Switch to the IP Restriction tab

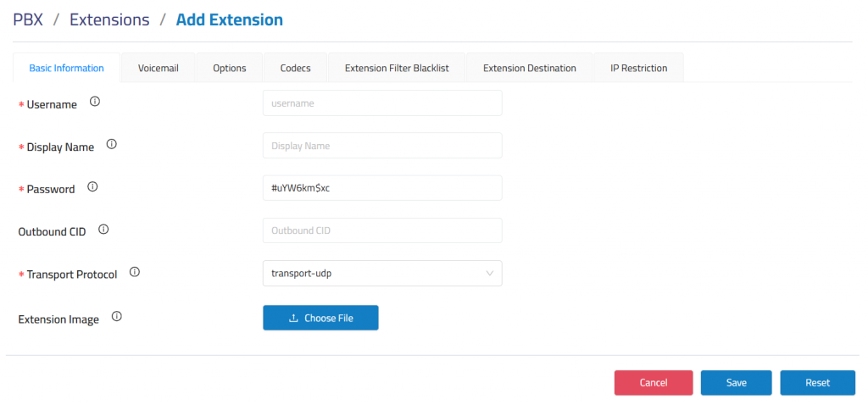(x=638, y=69)
